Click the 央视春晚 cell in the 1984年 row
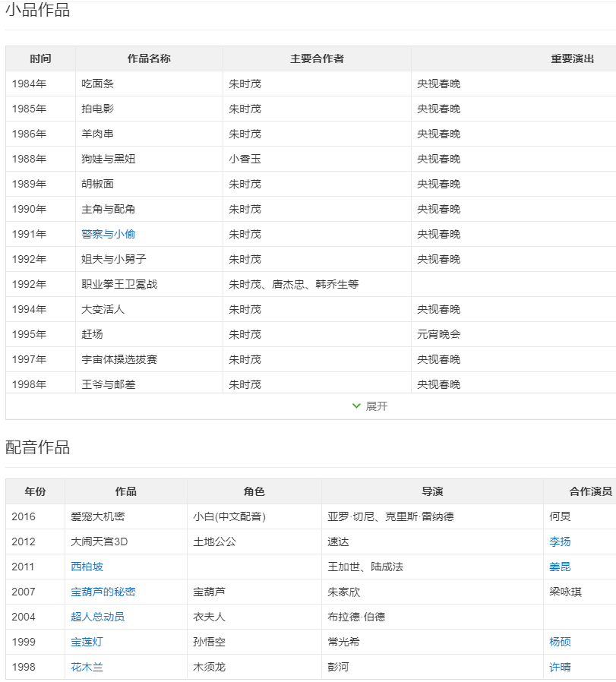 point(513,84)
